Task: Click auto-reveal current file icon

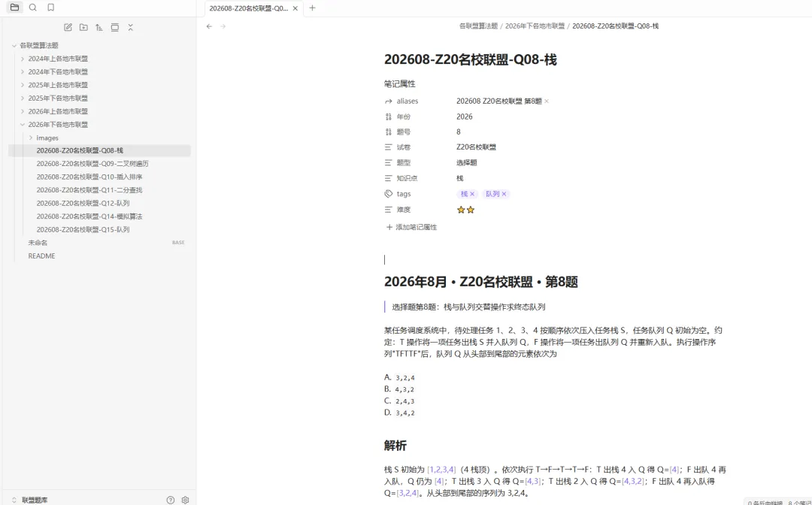Action: click(x=115, y=27)
